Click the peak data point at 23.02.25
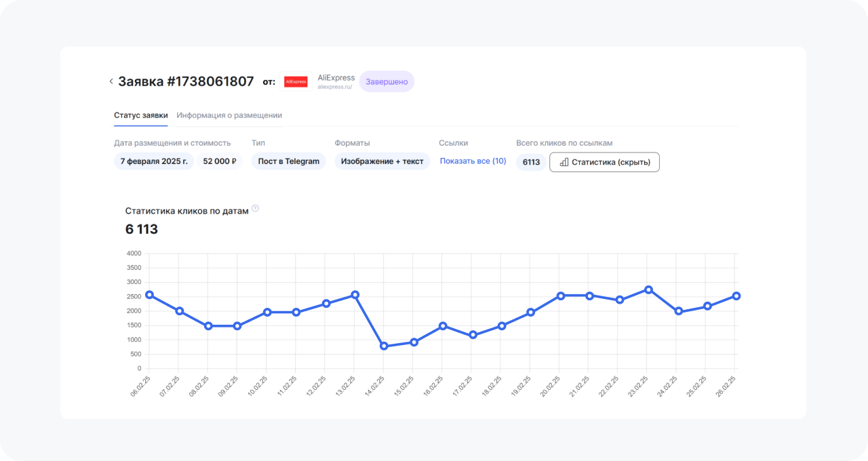Screen dimensions: 868x461 click(648, 289)
